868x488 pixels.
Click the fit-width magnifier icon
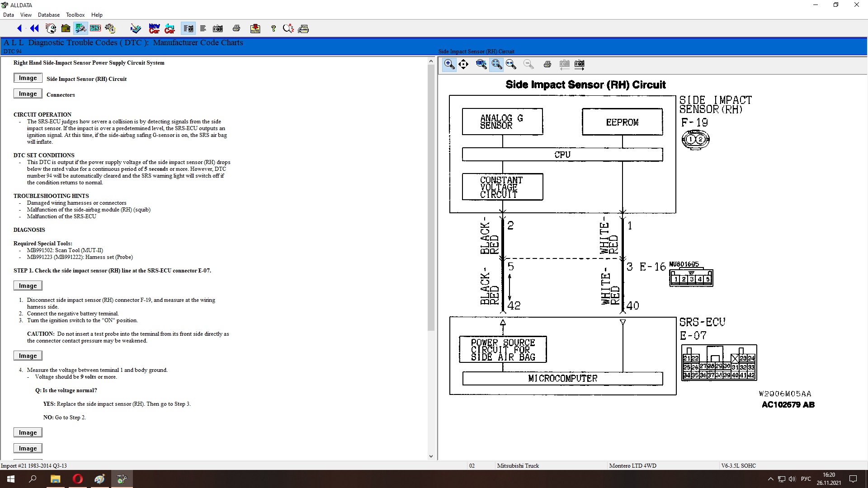pyautogui.click(x=511, y=64)
